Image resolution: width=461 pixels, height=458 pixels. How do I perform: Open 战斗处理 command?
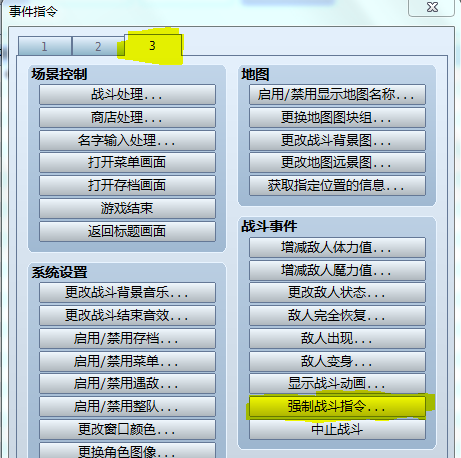127,95
